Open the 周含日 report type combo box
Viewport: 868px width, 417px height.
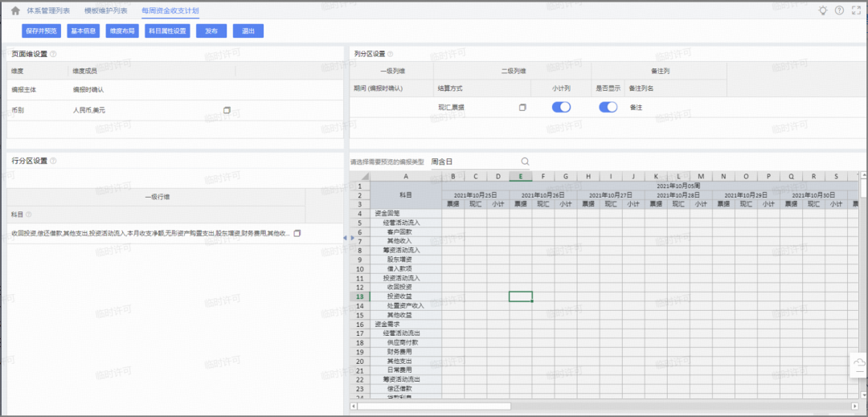(x=480, y=161)
